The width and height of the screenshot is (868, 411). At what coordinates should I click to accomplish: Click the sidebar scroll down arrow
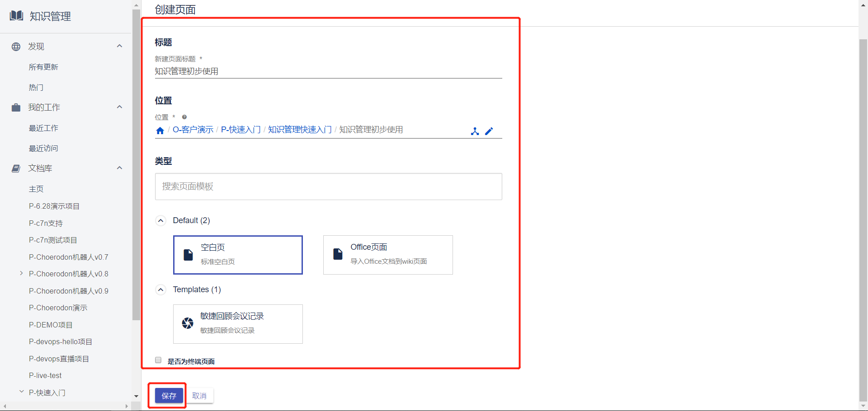[136, 396]
